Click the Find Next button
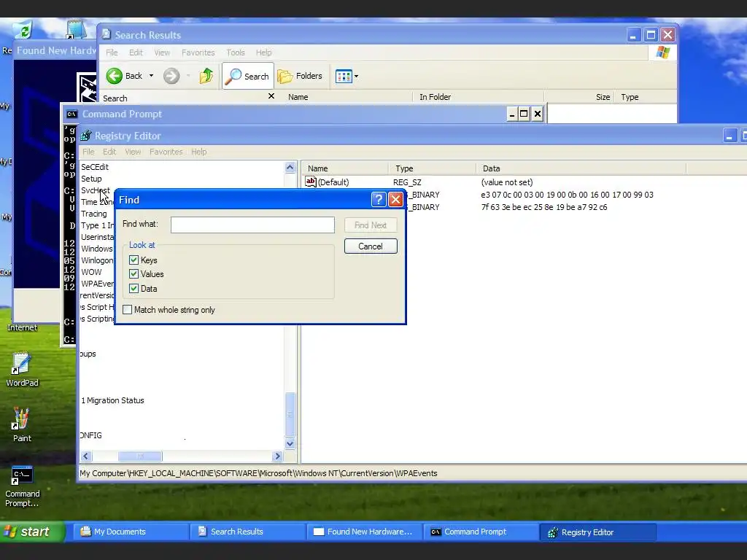 point(371,225)
